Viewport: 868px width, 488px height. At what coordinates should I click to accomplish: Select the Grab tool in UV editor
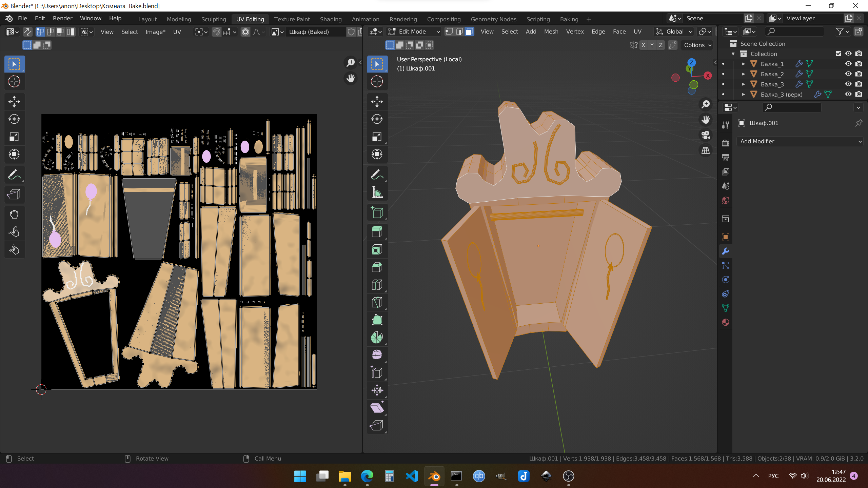[14, 214]
